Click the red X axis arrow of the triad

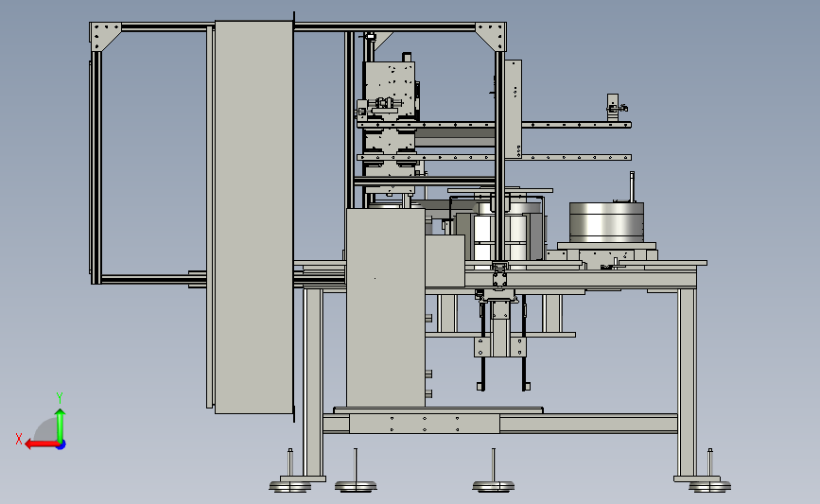(x=42, y=444)
